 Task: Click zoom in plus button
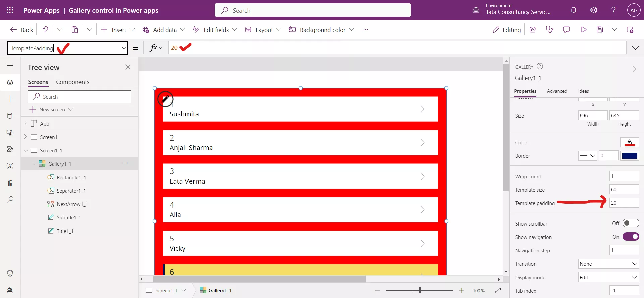coord(461,290)
